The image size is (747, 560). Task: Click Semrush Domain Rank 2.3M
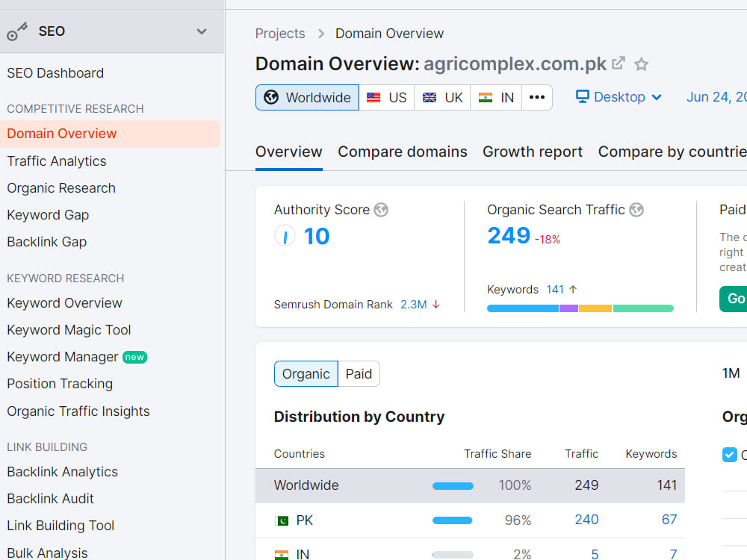click(x=413, y=305)
